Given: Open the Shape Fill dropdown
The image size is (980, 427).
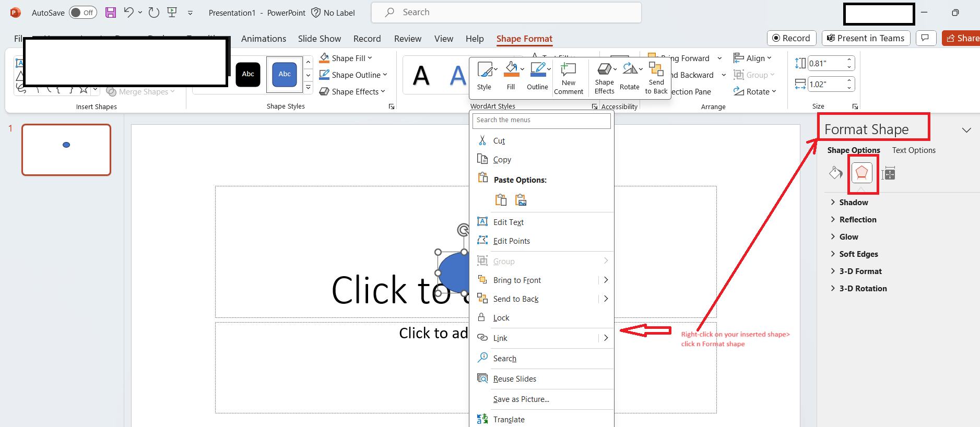Looking at the screenshot, I should (346, 58).
